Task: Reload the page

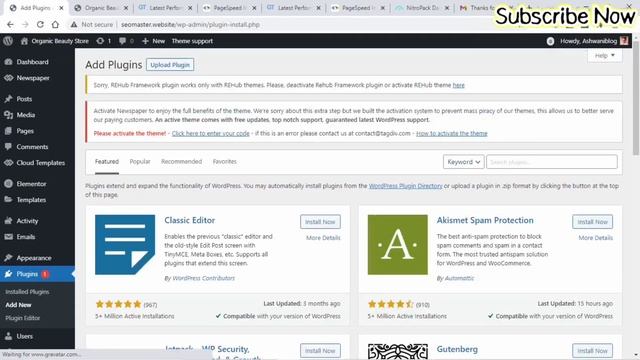Action: pyautogui.click(x=40, y=24)
